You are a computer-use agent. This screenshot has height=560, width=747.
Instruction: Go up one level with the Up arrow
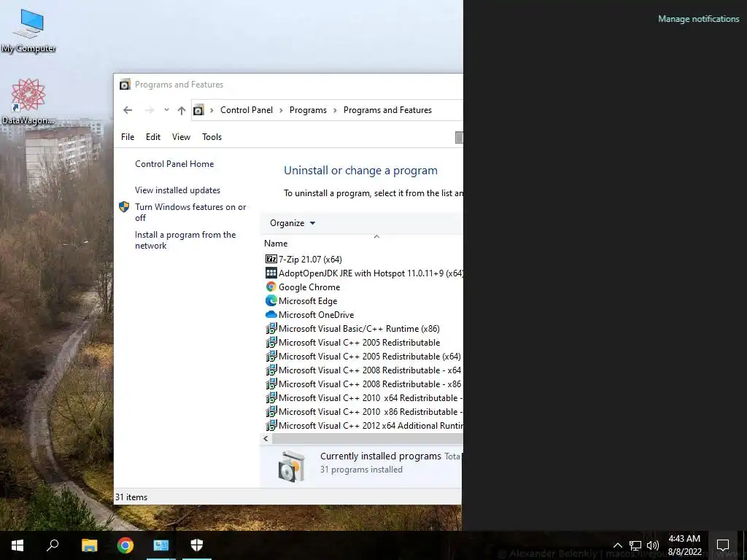tap(182, 111)
